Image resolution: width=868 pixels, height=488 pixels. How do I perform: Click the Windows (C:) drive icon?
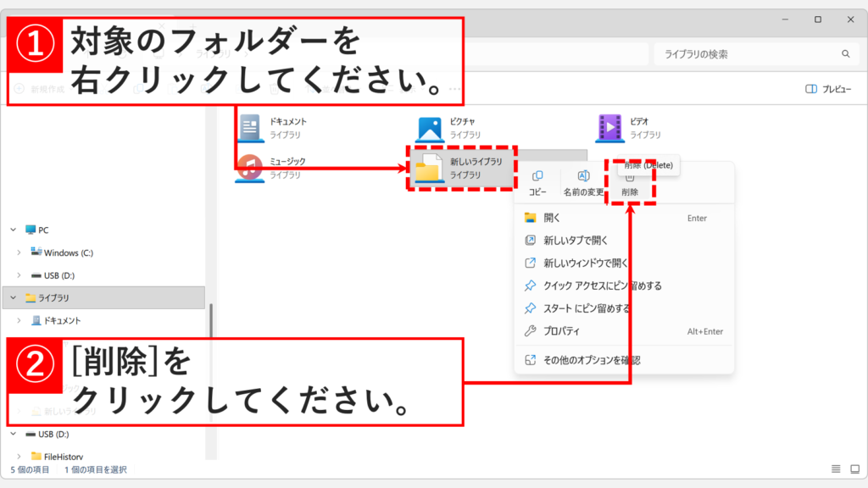(36, 252)
